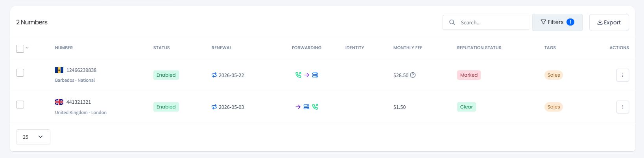Open three-dot actions menu for 441321321
The width and height of the screenshot is (644, 158).
[x=622, y=107]
